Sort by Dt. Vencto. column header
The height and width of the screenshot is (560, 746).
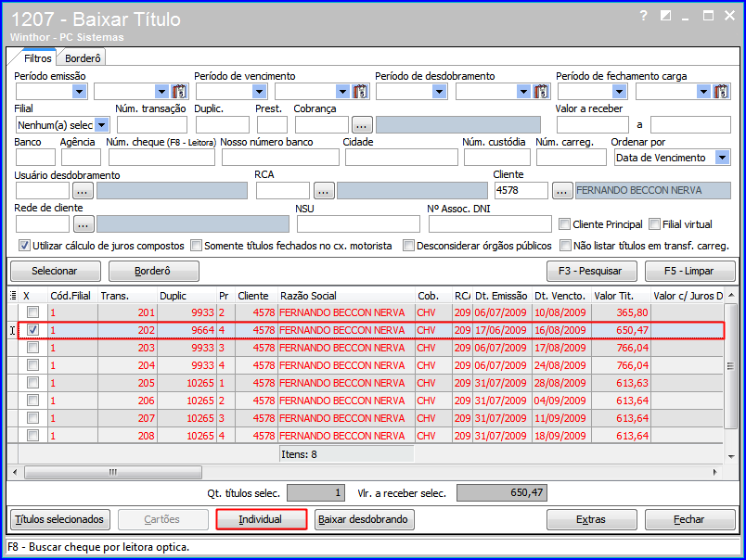click(x=560, y=296)
